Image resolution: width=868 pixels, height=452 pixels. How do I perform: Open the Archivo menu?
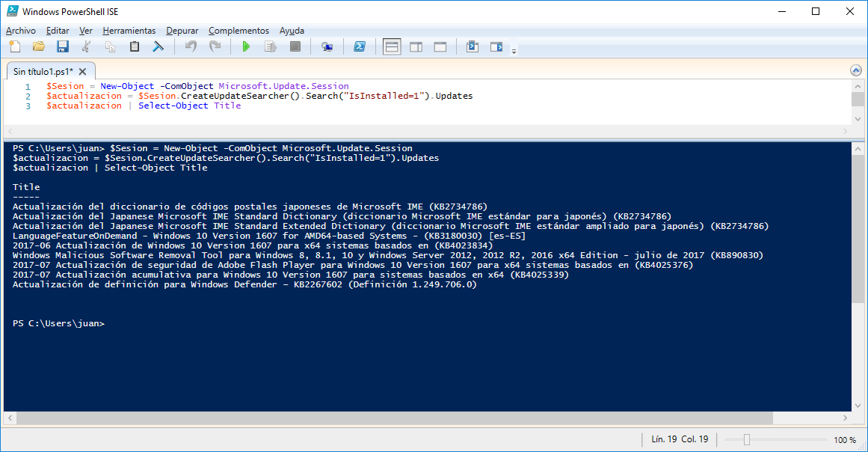(20, 31)
